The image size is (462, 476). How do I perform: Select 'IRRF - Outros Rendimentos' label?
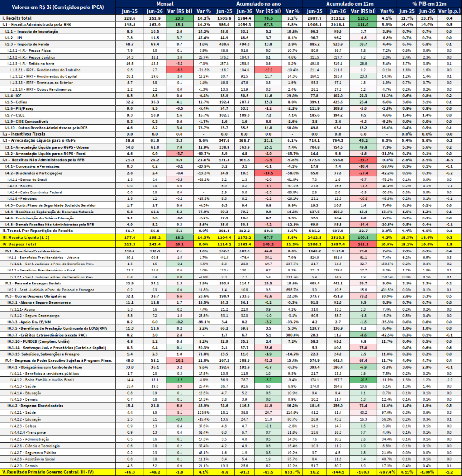(x=40, y=89)
